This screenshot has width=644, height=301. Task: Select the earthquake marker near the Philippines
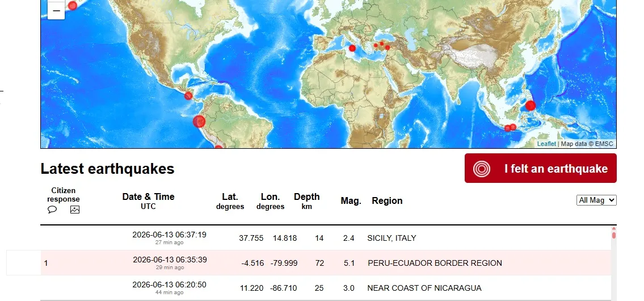point(530,105)
